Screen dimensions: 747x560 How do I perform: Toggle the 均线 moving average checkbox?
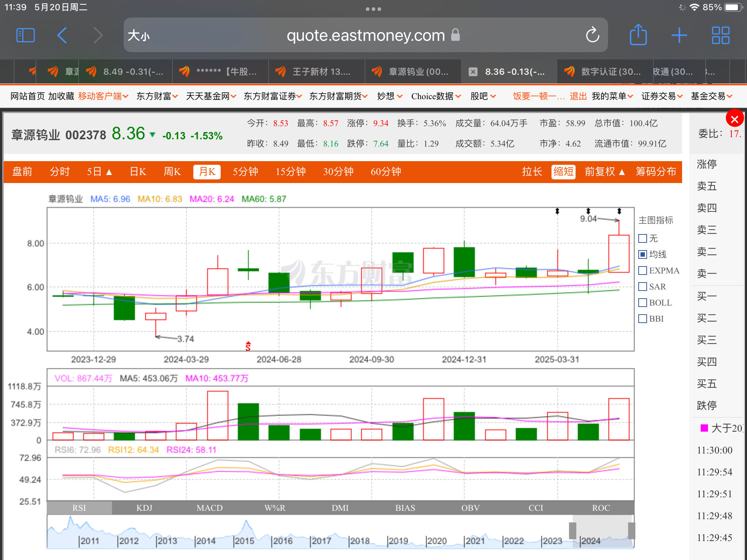coord(643,254)
